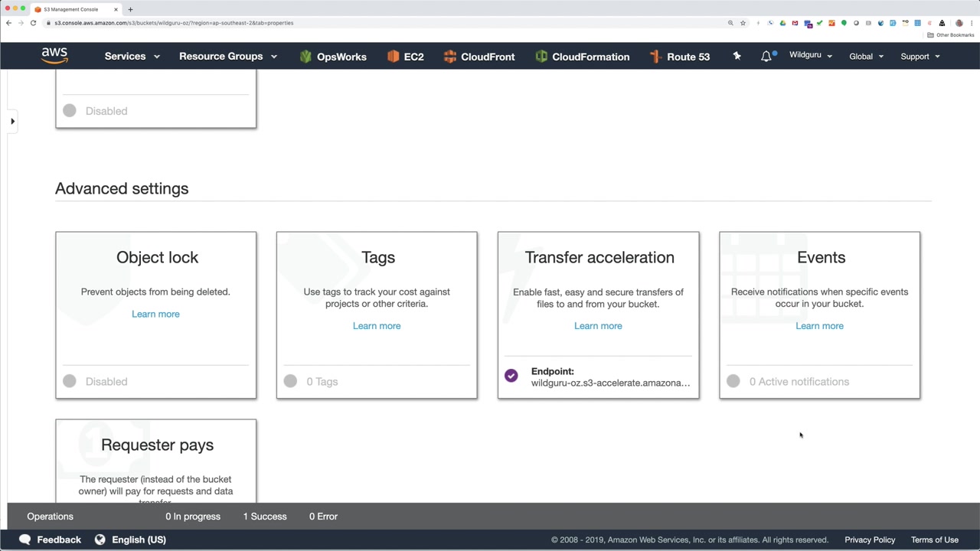Open the Chrome profile avatar
Screen dimensions: 980x551
[x=959, y=23]
